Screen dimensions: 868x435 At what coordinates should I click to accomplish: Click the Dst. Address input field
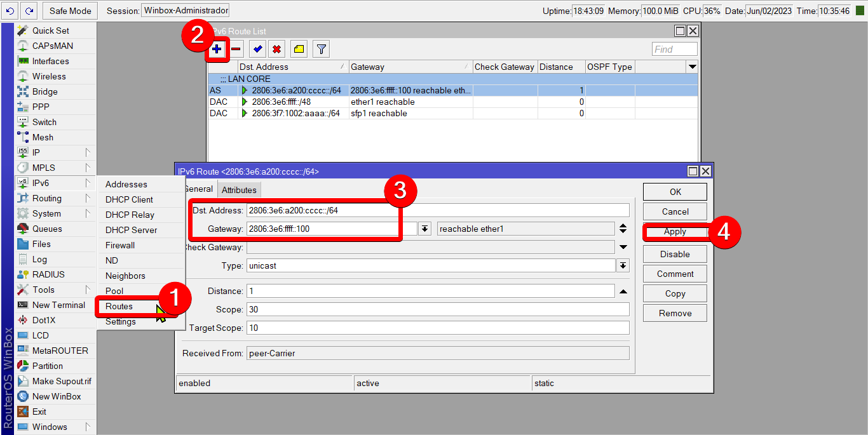point(437,210)
